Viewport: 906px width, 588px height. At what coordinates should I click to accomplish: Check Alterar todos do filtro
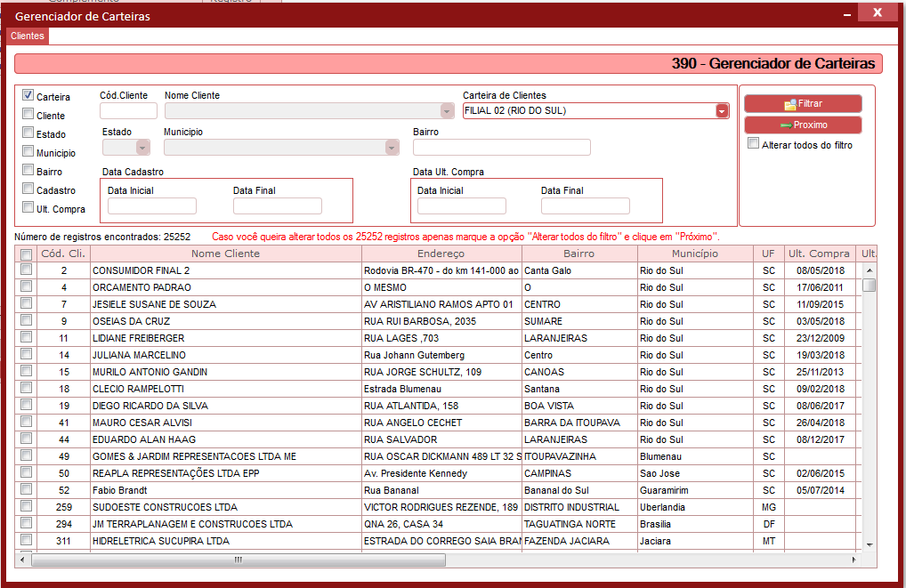coord(753,143)
